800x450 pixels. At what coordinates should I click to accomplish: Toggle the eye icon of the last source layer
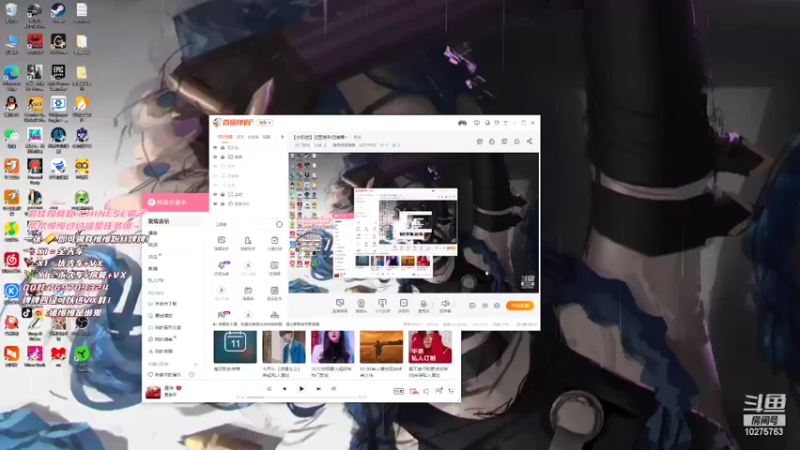[215, 204]
